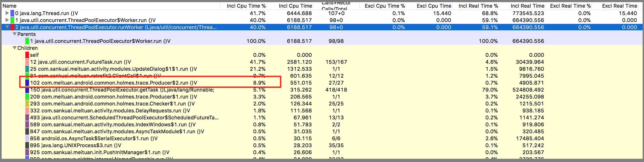Sort by Excl Cpu Time column

click(434, 6)
